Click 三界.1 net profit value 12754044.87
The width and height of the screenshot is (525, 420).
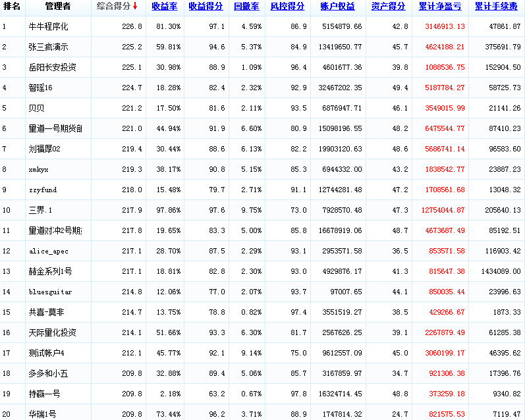443,211
